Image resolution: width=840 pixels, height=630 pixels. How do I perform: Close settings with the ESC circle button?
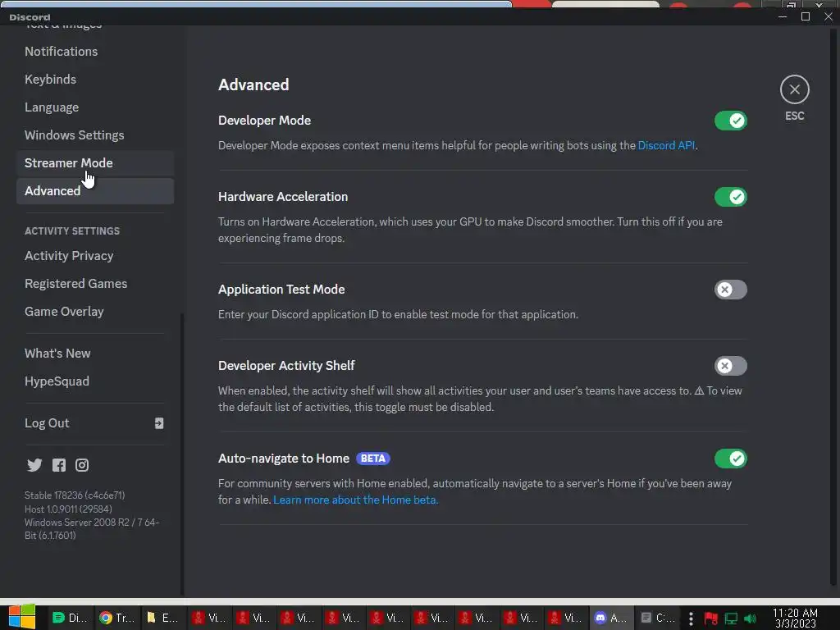[x=794, y=89]
